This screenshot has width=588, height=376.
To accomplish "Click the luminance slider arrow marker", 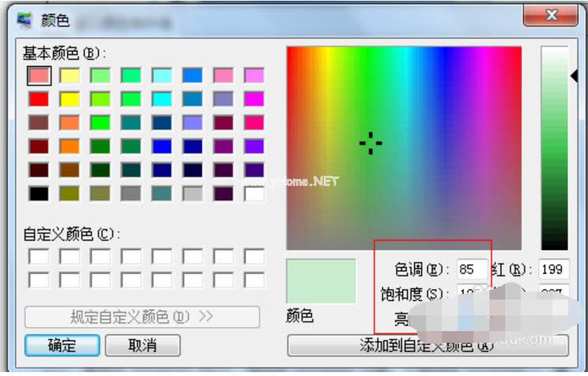I will pos(574,75).
